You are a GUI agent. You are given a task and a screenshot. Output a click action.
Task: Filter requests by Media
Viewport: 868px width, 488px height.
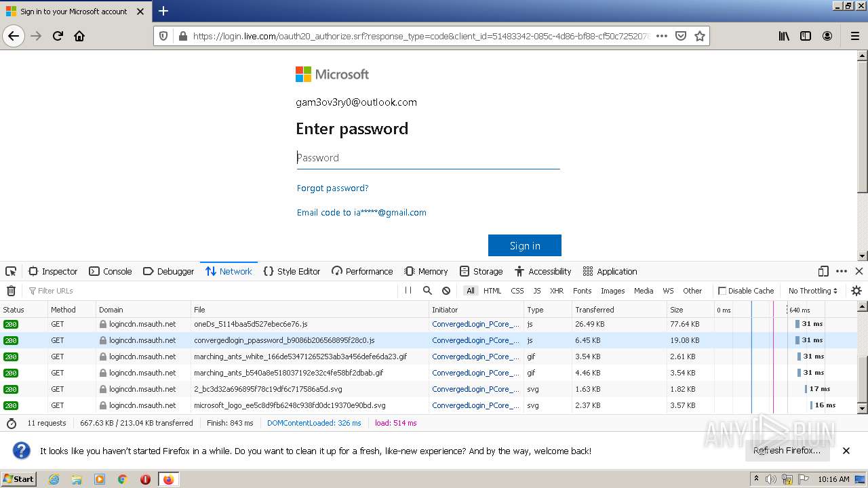point(644,291)
